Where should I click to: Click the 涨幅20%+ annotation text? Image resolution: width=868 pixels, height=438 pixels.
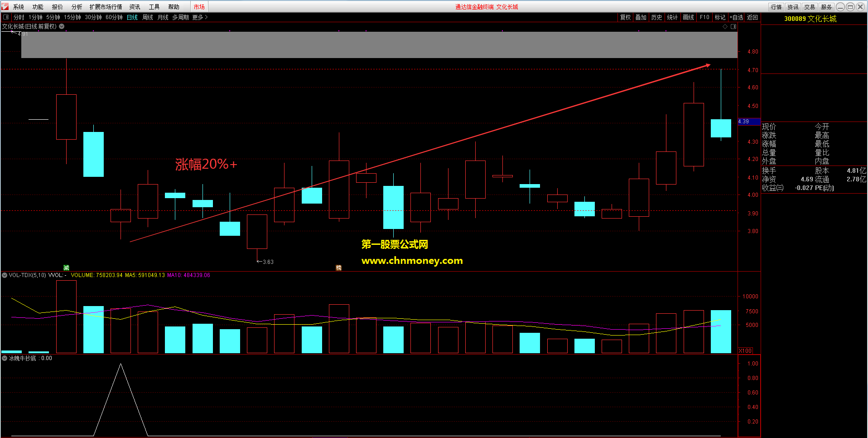pyautogui.click(x=206, y=164)
